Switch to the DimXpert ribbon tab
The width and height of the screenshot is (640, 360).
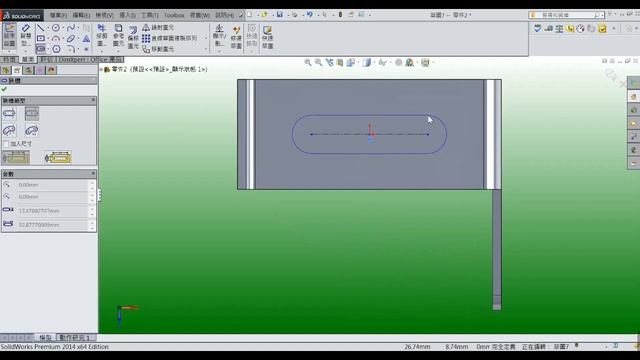pyautogui.click(x=73, y=60)
